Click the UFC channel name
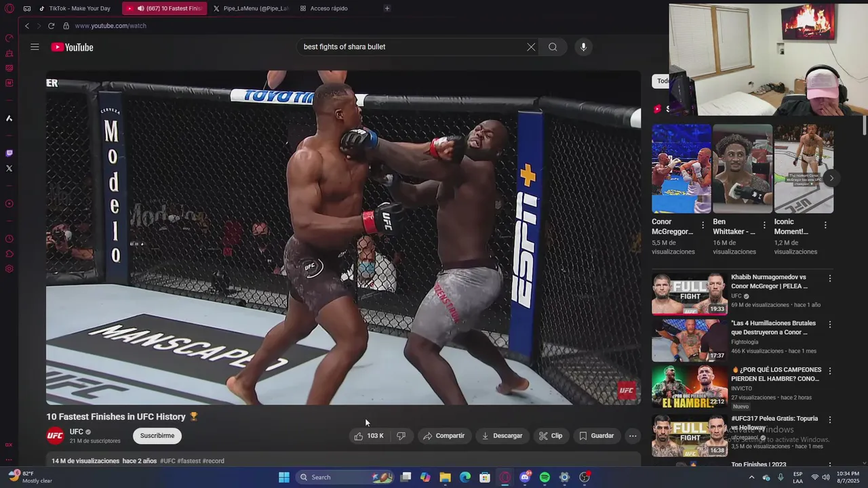The height and width of the screenshot is (488, 868). [x=76, y=432]
